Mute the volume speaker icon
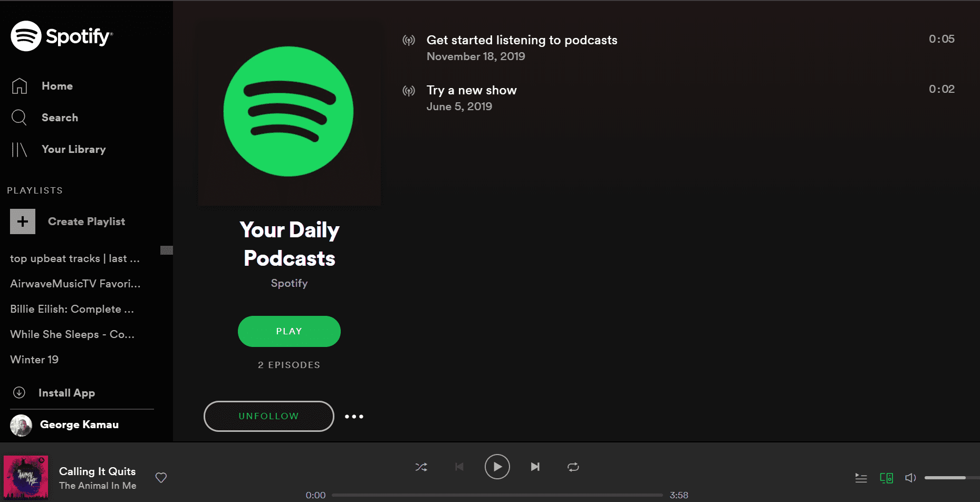980x502 pixels. click(x=910, y=478)
